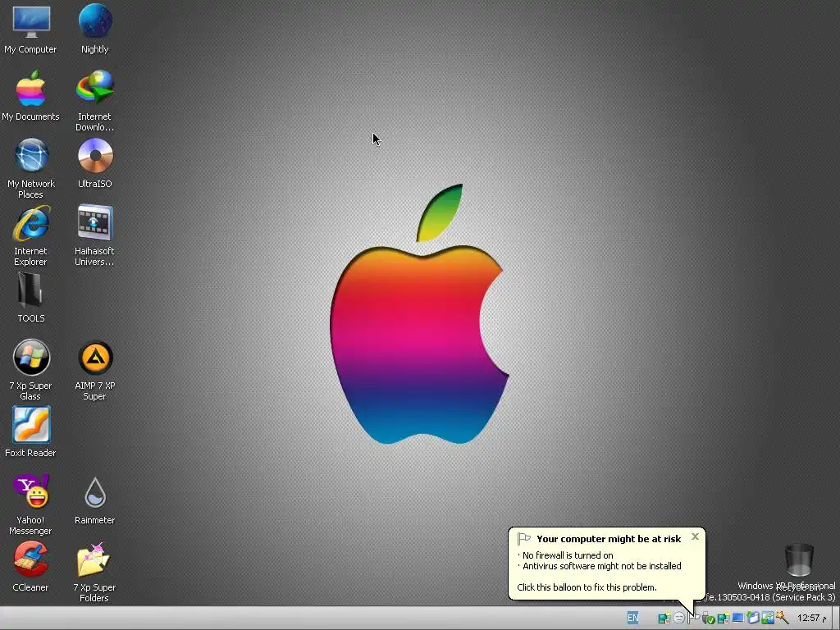The height and width of the screenshot is (630, 840).
Task: Click the 12:57 taskbar clock
Action: (x=811, y=618)
